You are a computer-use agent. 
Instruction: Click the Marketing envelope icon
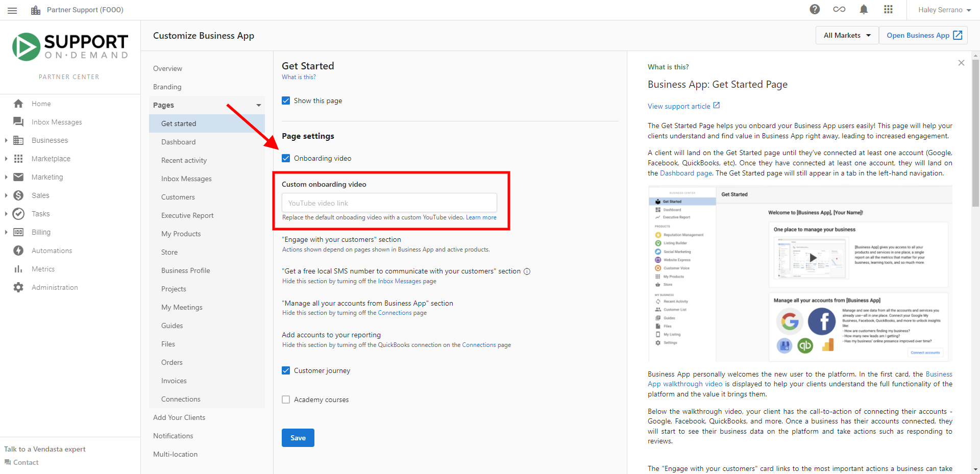pyautogui.click(x=18, y=177)
